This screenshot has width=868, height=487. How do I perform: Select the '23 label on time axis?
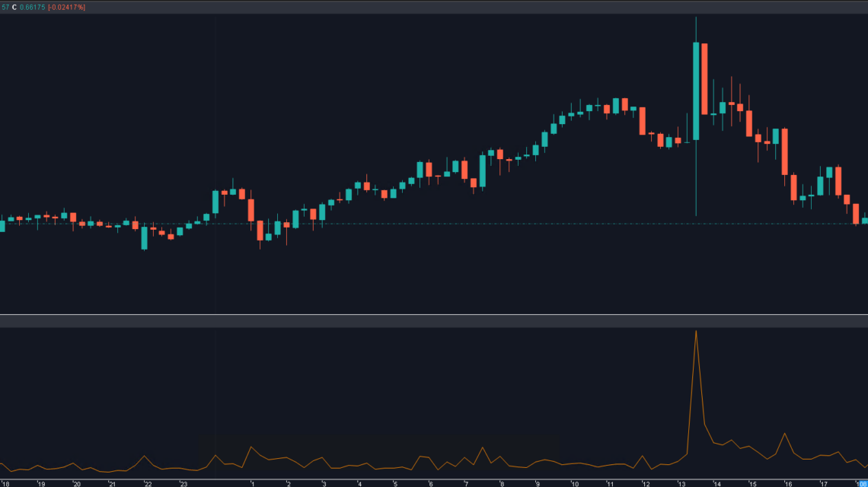(x=183, y=483)
